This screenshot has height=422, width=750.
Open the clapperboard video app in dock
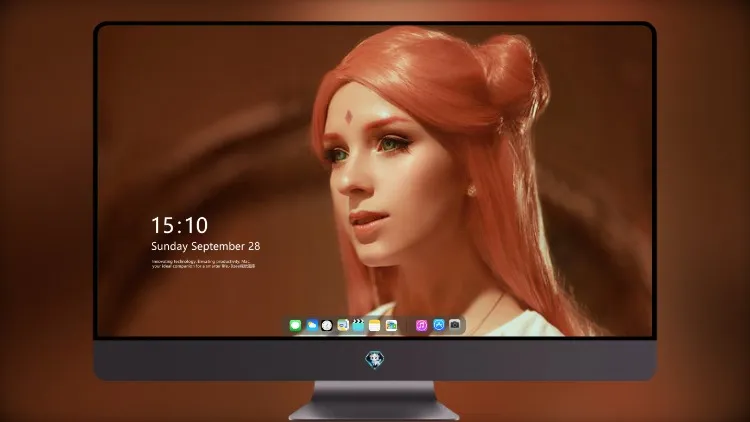click(358, 325)
